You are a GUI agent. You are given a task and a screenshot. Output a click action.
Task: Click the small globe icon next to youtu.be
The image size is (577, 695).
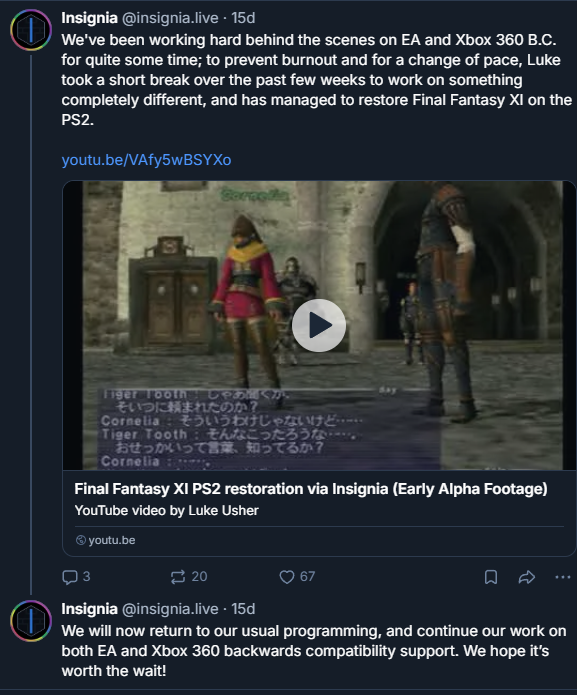click(x=81, y=540)
